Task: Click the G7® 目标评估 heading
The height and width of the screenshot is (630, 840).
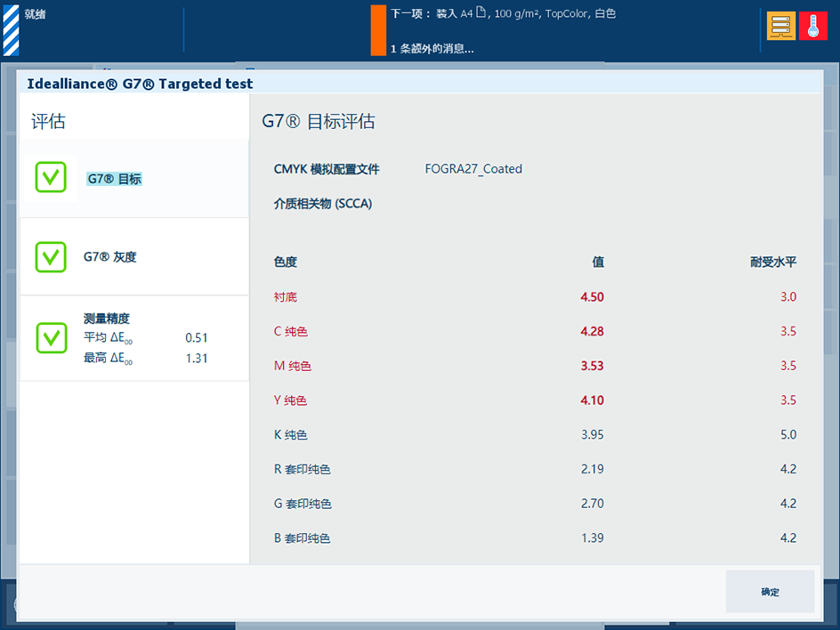Action: click(319, 121)
